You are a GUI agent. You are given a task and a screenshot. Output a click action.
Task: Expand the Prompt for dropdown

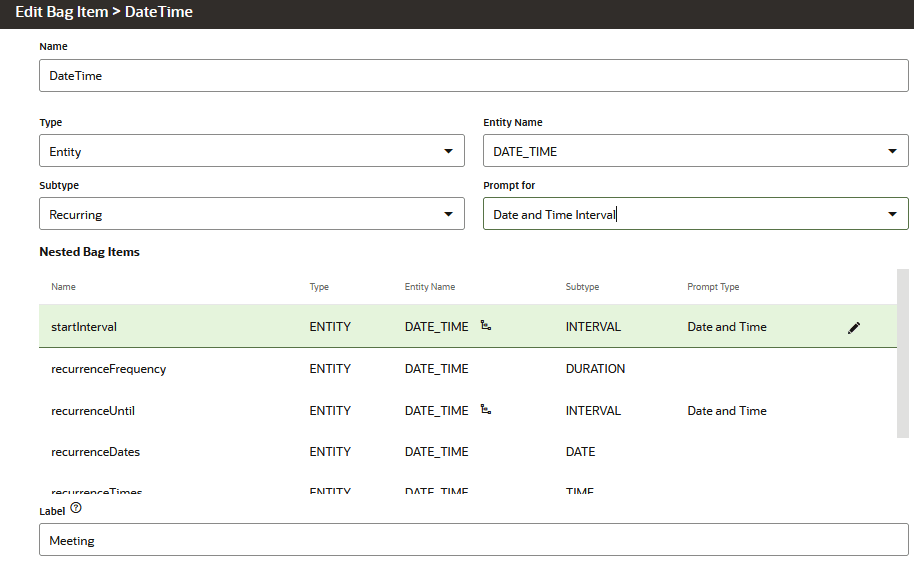pos(695,214)
